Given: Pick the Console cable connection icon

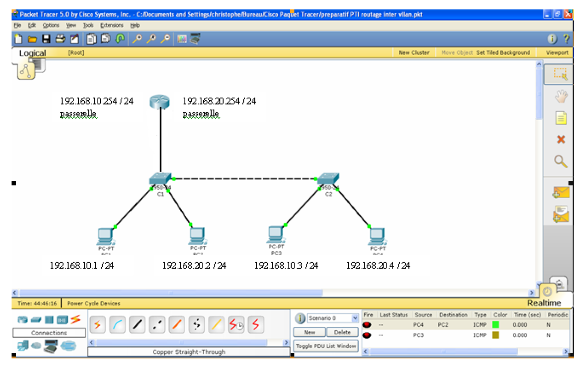Looking at the screenshot, I should pos(117,325).
